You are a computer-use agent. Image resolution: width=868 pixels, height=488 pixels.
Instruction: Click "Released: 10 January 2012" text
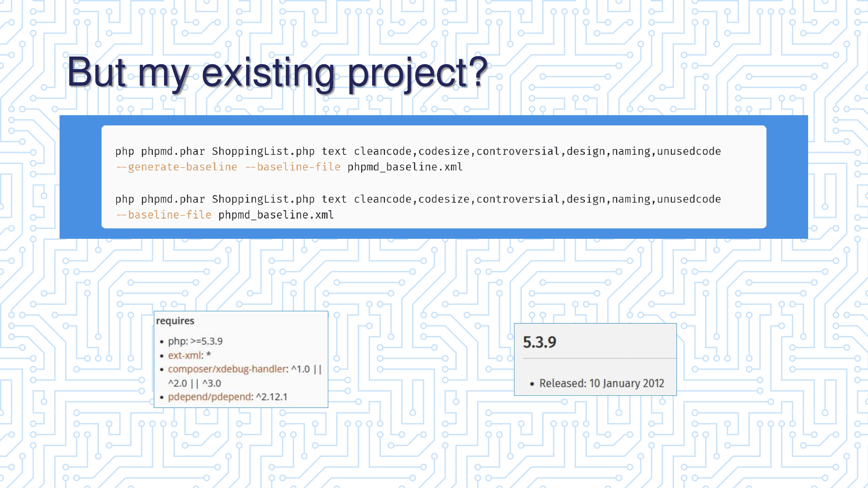(601, 383)
